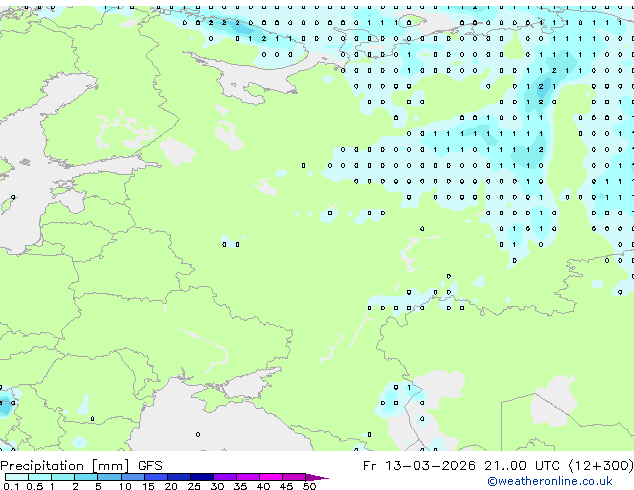Click the "0.5" legend scale label
Screen dimensions: 634x490
[34, 486]
